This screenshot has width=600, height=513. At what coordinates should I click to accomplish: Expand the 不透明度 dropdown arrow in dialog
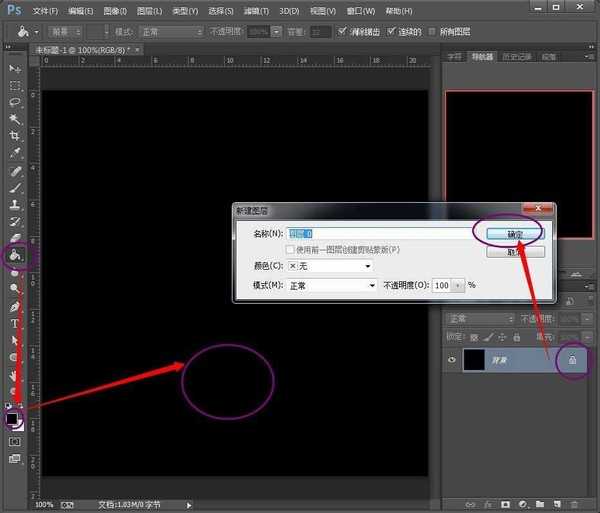[x=459, y=285]
